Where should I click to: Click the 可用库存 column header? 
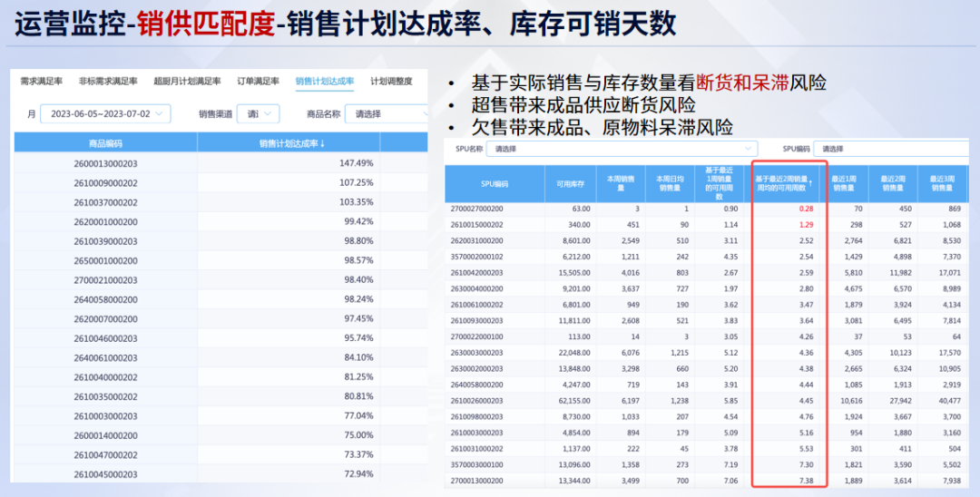(x=570, y=183)
